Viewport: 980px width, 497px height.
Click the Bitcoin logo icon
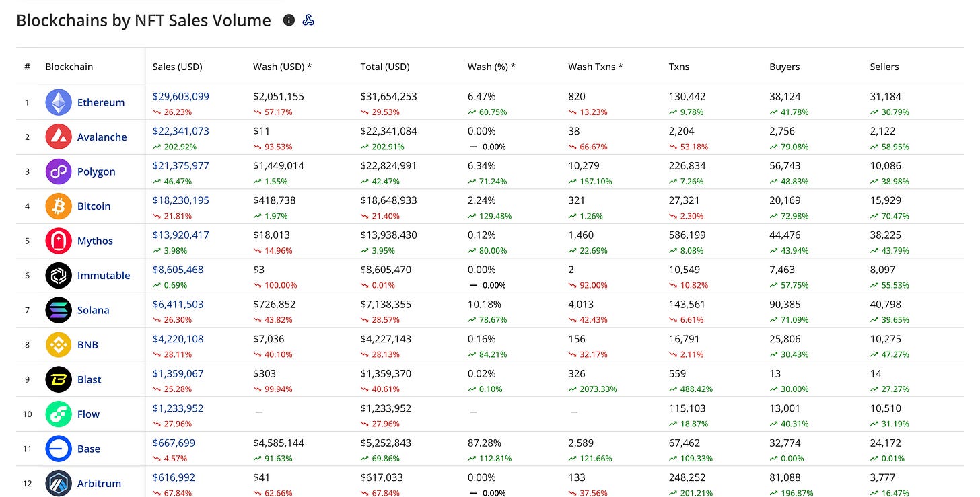(x=59, y=206)
